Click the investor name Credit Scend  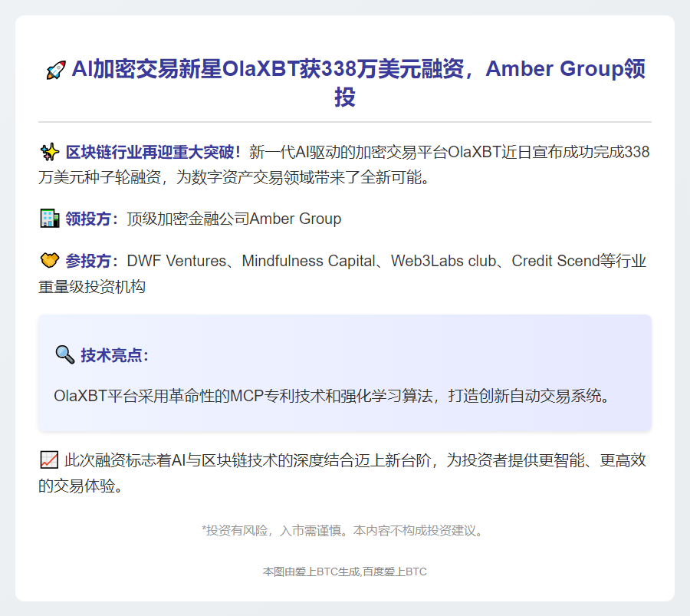(556, 261)
